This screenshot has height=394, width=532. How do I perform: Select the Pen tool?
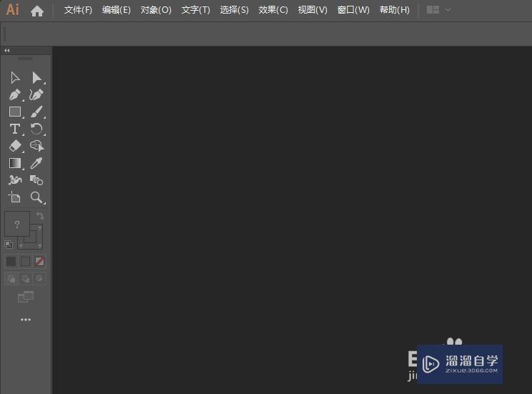click(15, 94)
